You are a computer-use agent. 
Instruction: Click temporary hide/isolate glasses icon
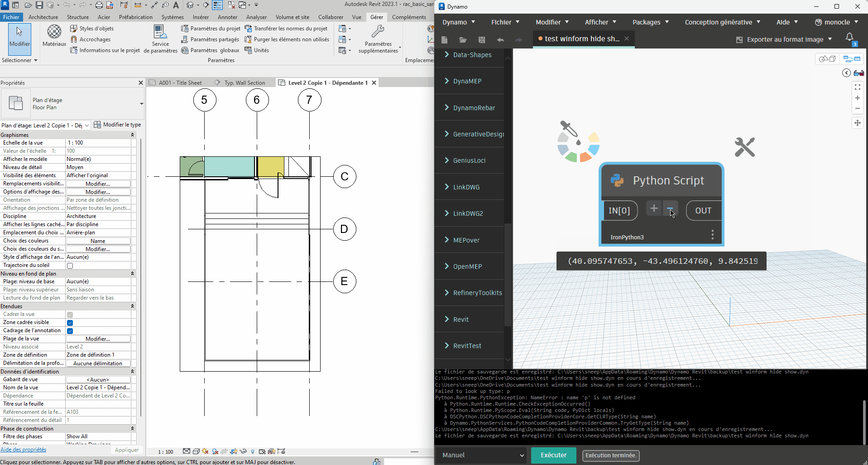[243, 451]
